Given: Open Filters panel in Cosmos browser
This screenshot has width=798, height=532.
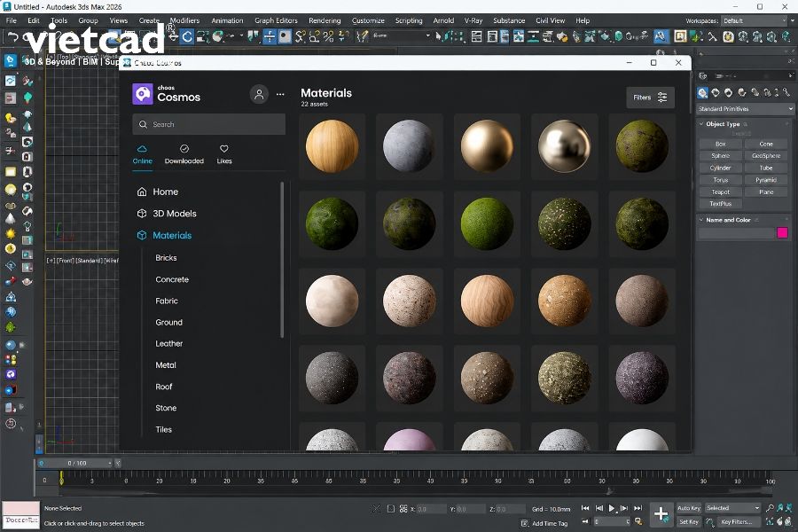Looking at the screenshot, I should pyautogui.click(x=651, y=98).
